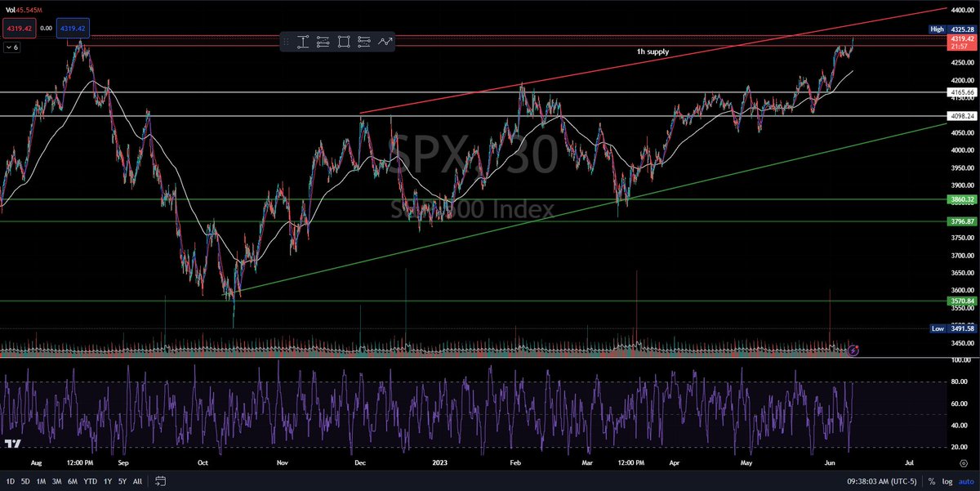Select the 1M time range
The width and height of the screenshot is (980, 491).
click(x=42, y=481)
